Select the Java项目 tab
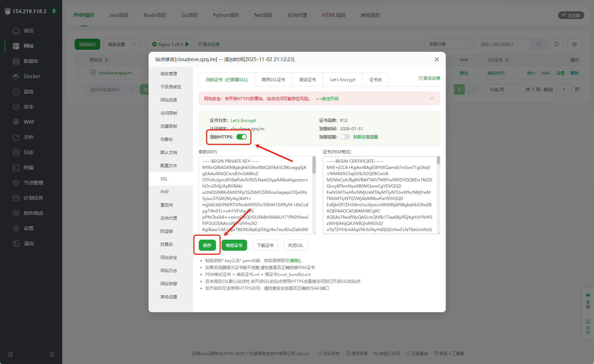 pos(119,15)
